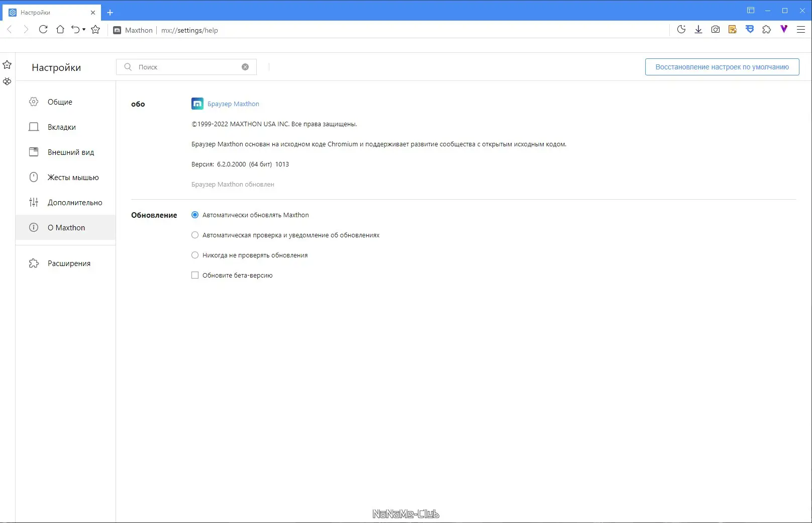Image resolution: width=812 pixels, height=523 pixels.
Task: Click the ©1999-2022 MAXTHON USA INC. copyright line
Action: (274, 124)
